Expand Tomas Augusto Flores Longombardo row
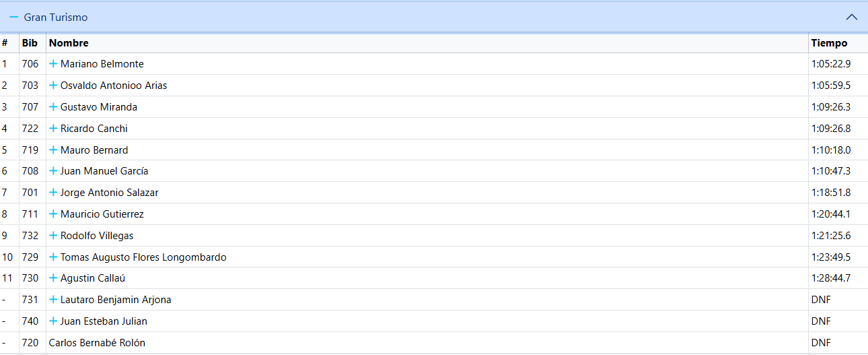This screenshot has height=355, width=868. pyautogui.click(x=53, y=257)
